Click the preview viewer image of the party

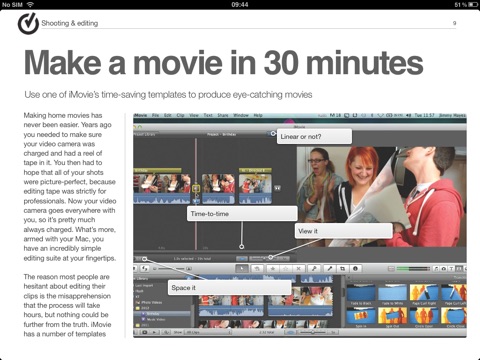pyautogui.click(x=381, y=197)
